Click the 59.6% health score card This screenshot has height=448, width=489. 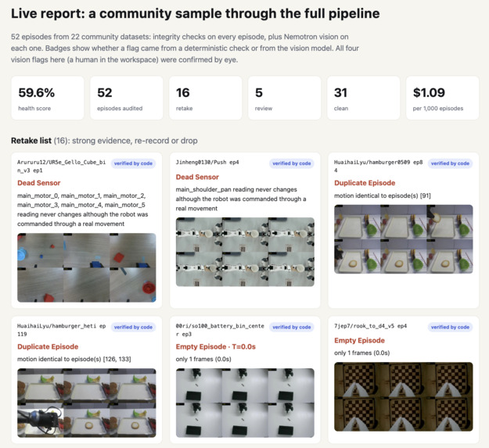48,98
